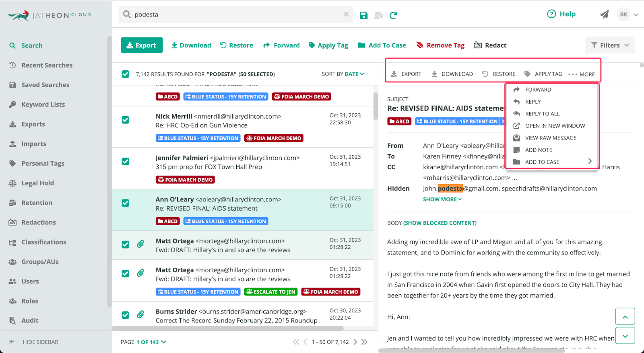Go to the next results page
644x353 pixels.
point(355,342)
